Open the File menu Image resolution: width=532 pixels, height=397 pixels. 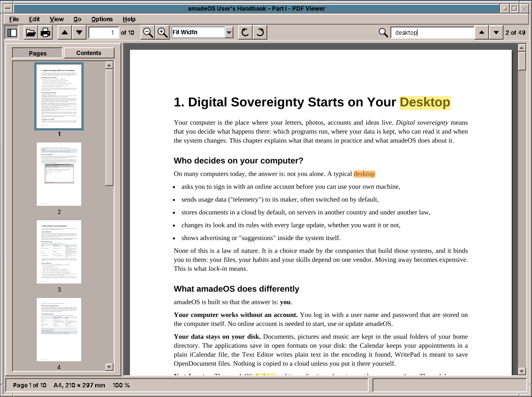click(14, 19)
